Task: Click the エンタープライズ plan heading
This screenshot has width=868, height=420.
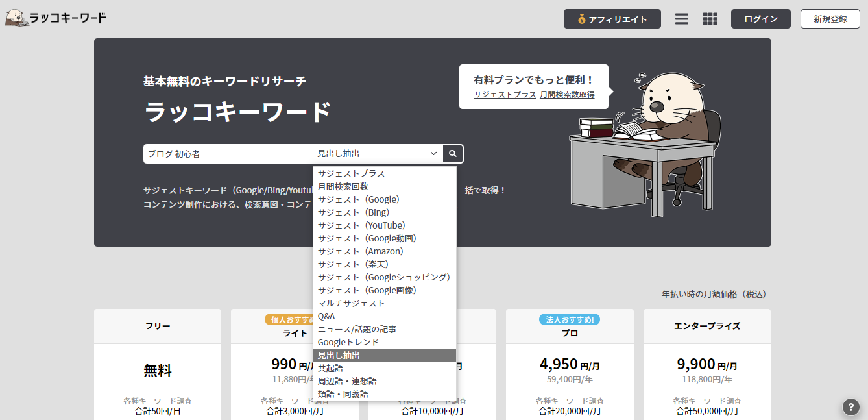Action: coord(707,326)
